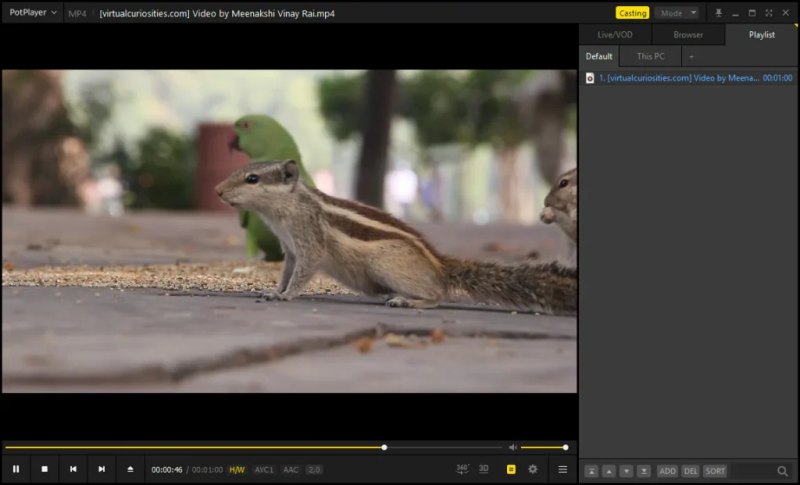Move selected item to playlist top
Screen dimensions: 800x485
(591, 471)
